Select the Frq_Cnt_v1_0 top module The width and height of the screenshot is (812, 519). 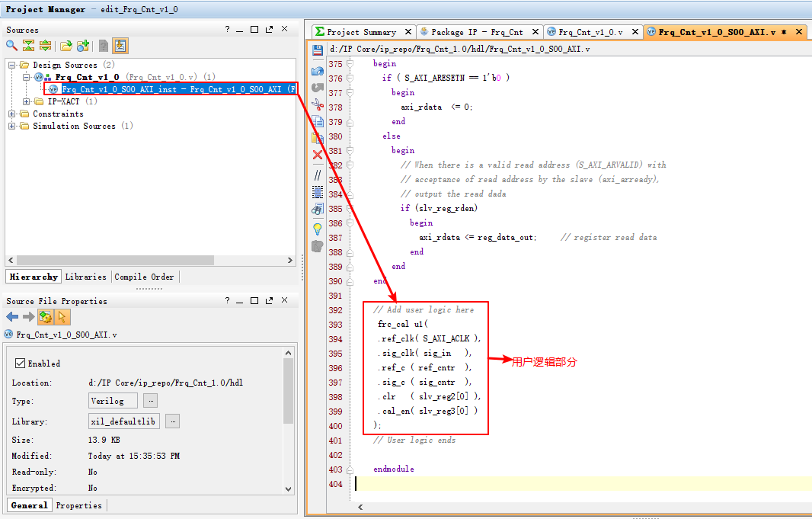click(87, 77)
